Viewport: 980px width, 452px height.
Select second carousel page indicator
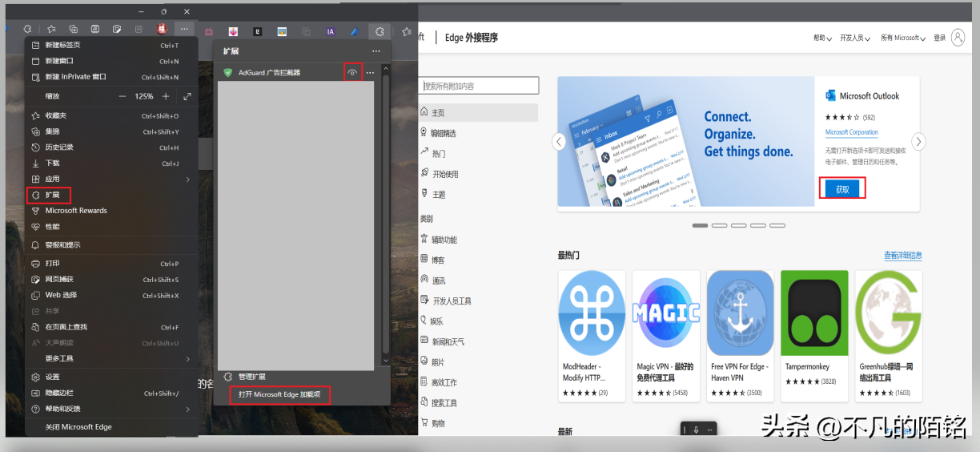[x=719, y=225]
